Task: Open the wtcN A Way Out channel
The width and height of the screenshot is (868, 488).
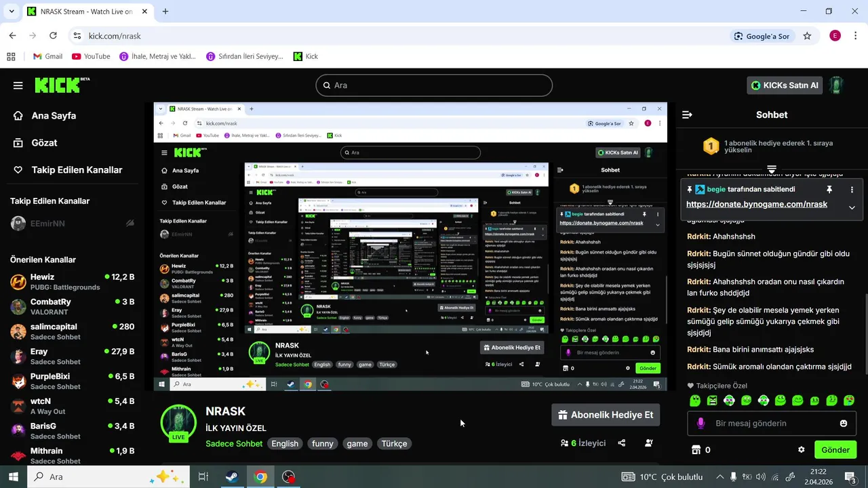Action: pos(73,406)
